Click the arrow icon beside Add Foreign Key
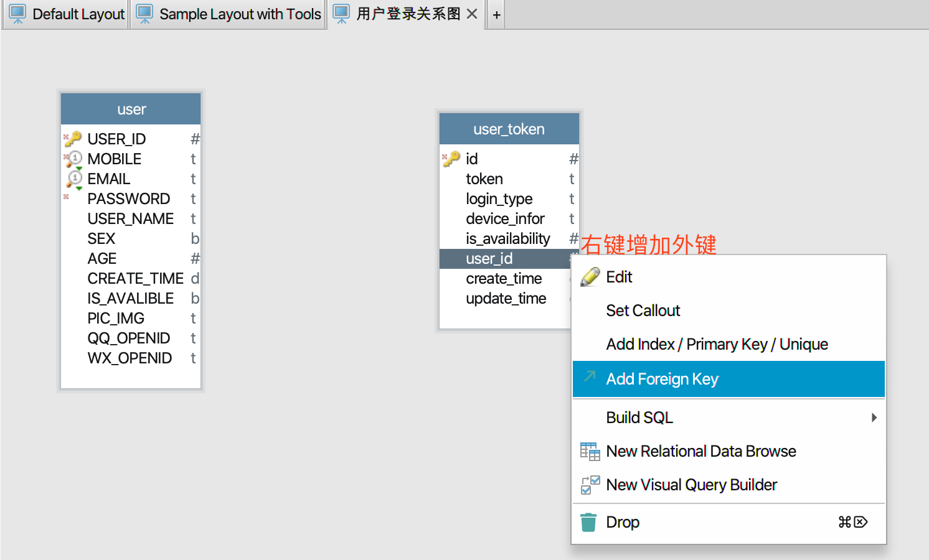The height and width of the screenshot is (560, 929). (x=590, y=376)
